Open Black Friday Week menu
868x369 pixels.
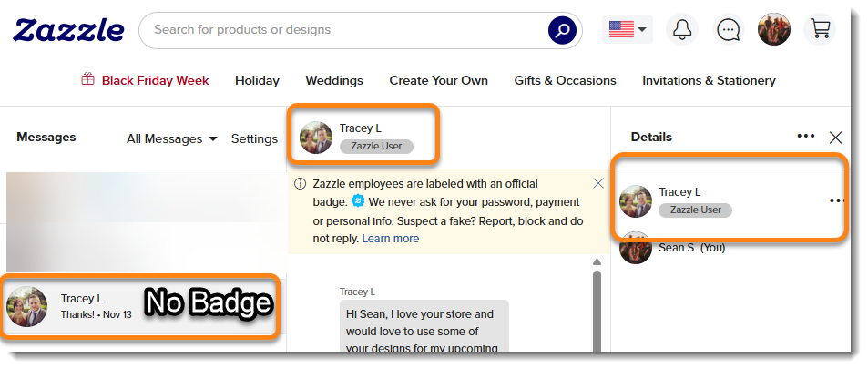pos(146,80)
